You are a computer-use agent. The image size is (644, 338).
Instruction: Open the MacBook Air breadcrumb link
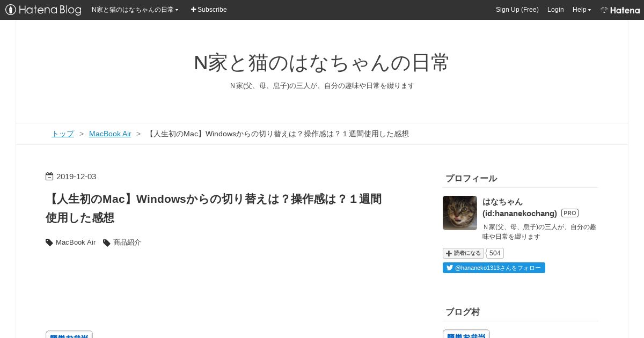pos(110,134)
